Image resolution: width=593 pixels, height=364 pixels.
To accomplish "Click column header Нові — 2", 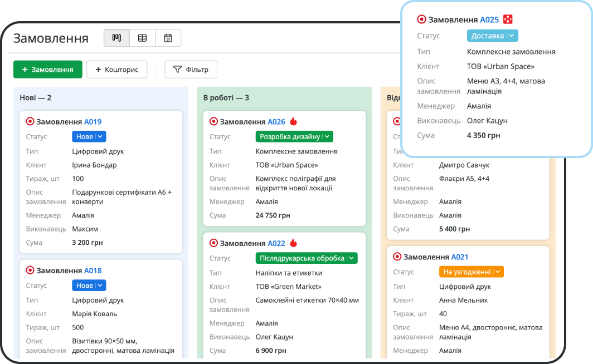I will coord(36,98).
